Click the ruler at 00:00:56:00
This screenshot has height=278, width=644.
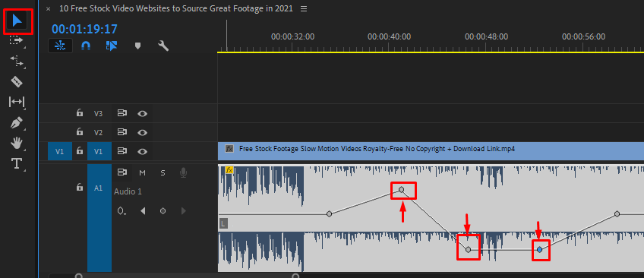pos(583,37)
